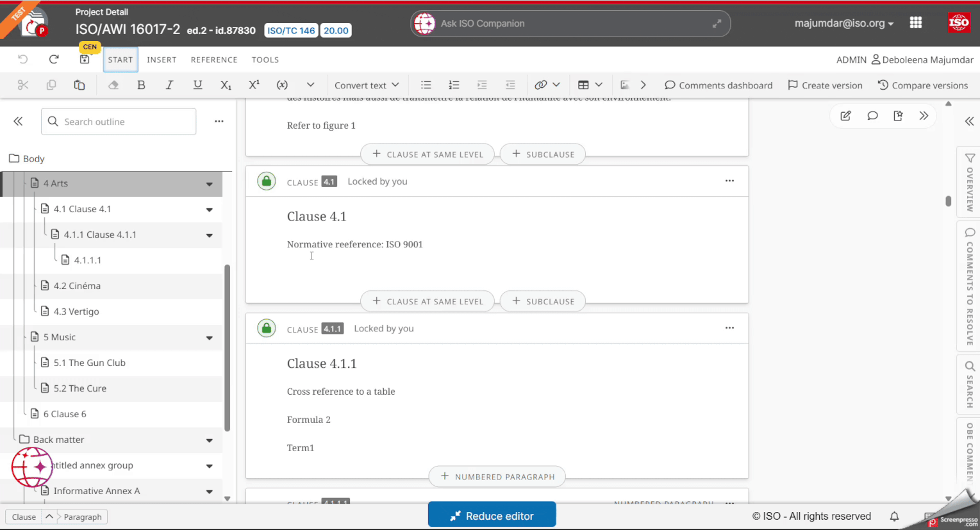Collapse 4.1 Clause 4.1 node
The height and width of the screenshot is (530, 980).
point(210,210)
